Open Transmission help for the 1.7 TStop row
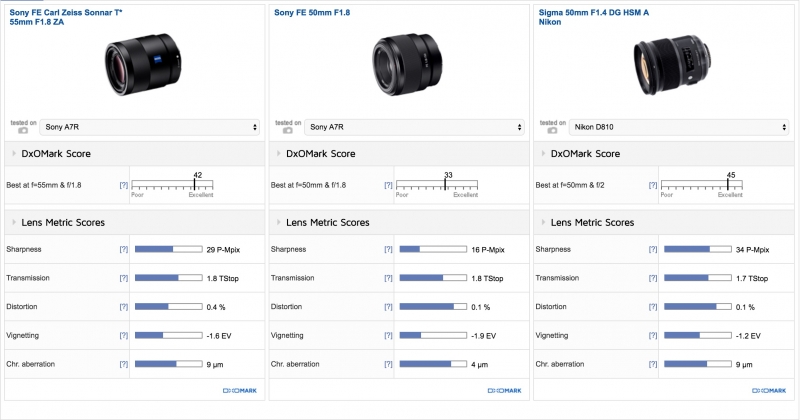Viewport: 800px width, 420px height. tap(653, 278)
